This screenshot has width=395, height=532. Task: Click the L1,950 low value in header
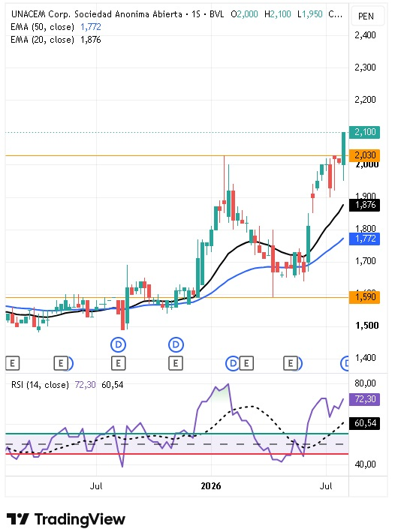tap(309, 14)
